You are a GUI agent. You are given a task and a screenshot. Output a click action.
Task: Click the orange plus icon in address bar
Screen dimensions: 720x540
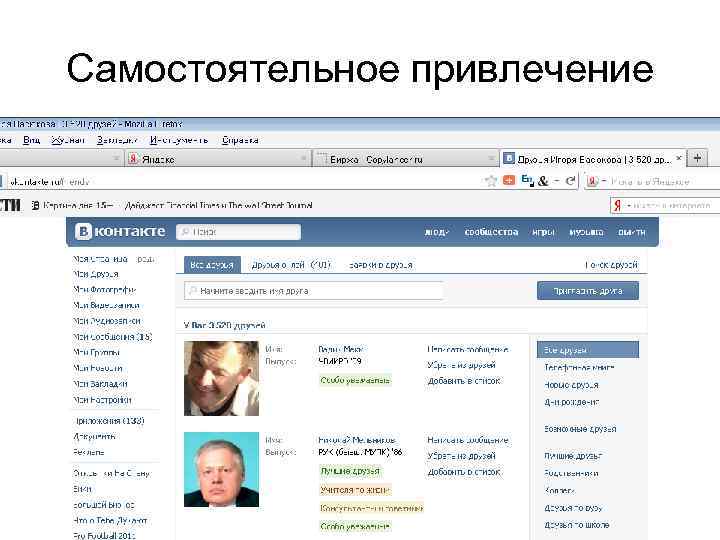[509, 180]
